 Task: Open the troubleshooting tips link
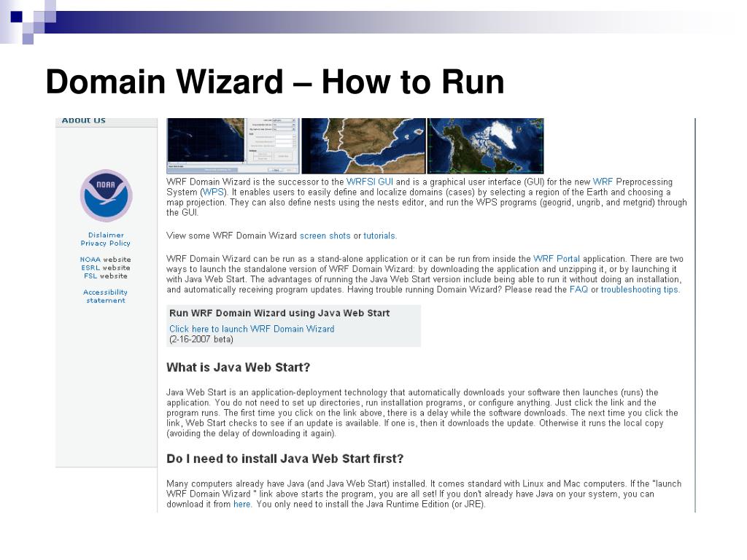pyautogui.click(x=640, y=289)
